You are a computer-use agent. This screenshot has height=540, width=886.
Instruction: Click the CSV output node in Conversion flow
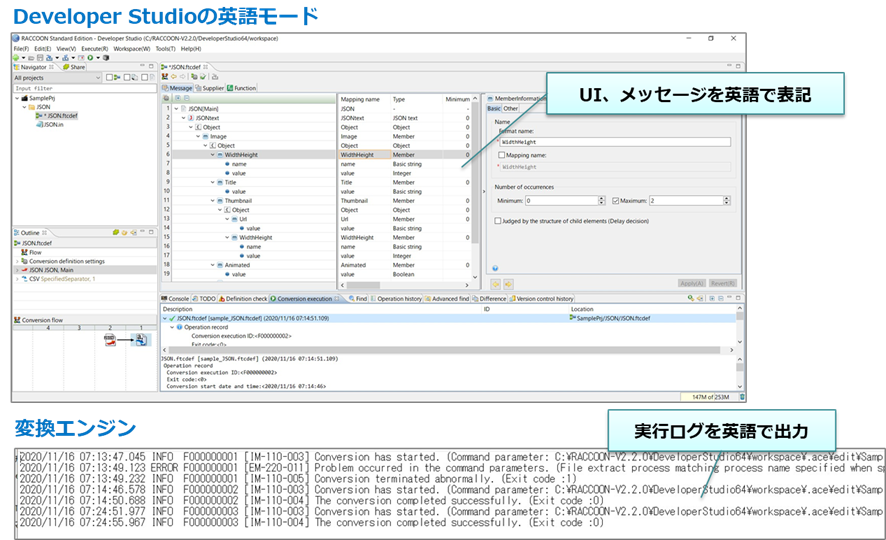[141, 339]
